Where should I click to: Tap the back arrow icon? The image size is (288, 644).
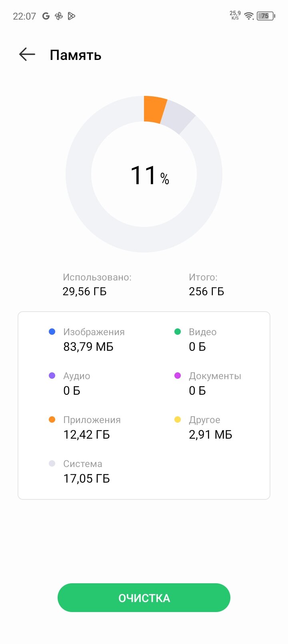27,54
